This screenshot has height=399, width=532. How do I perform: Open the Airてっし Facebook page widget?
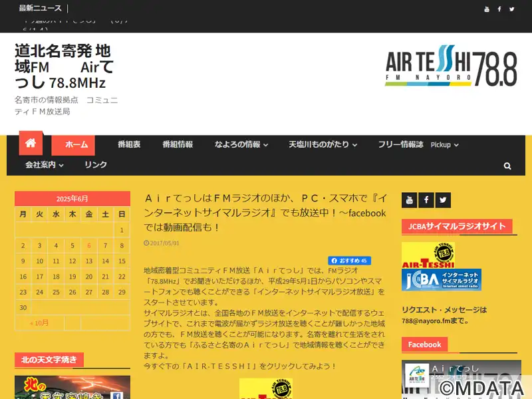coord(462,379)
